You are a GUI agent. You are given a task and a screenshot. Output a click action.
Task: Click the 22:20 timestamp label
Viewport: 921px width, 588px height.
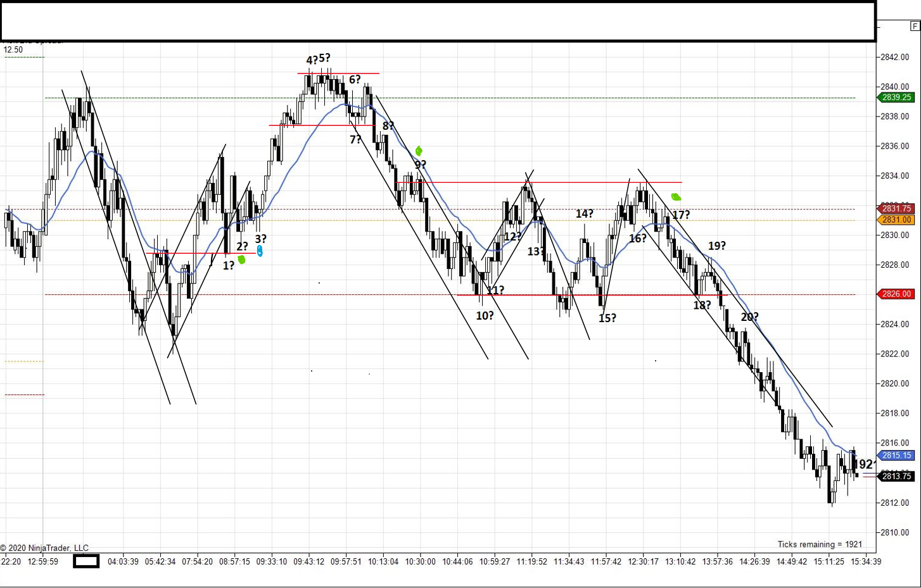[10, 561]
